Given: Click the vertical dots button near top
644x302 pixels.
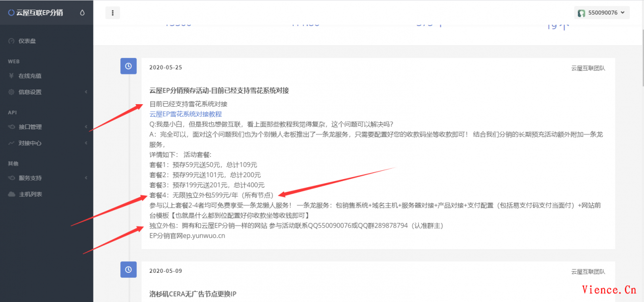Looking at the screenshot, I should tap(113, 13).
